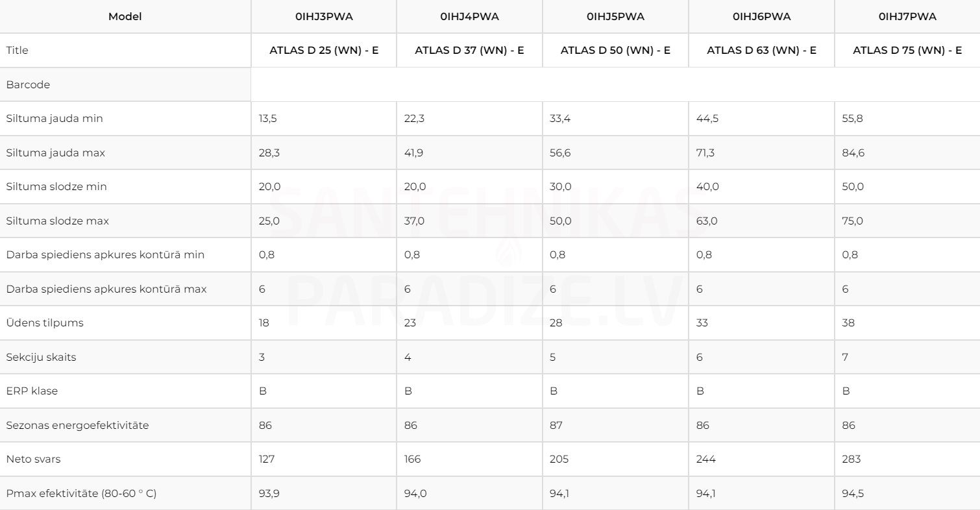Click the Sekciju skaits row label

point(41,358)
